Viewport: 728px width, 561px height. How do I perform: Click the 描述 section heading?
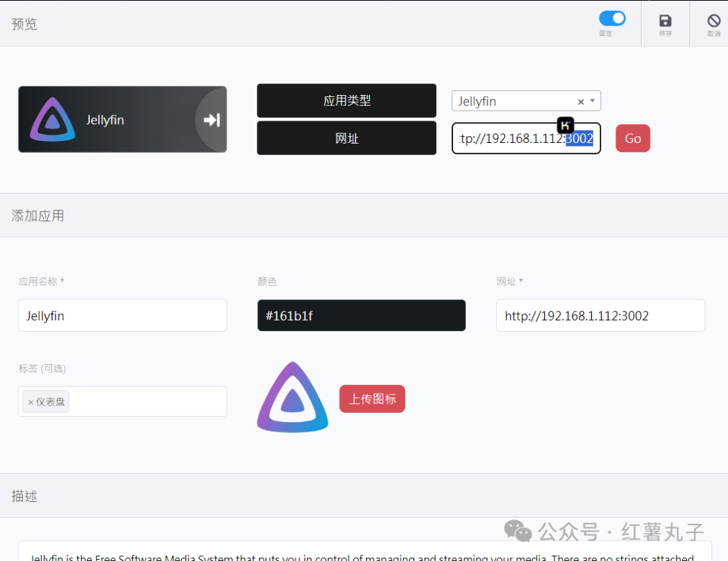pos(24,496)
